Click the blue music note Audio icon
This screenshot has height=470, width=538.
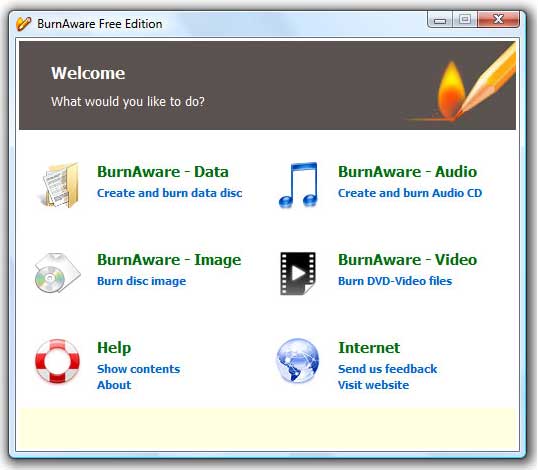pos(299,185)
